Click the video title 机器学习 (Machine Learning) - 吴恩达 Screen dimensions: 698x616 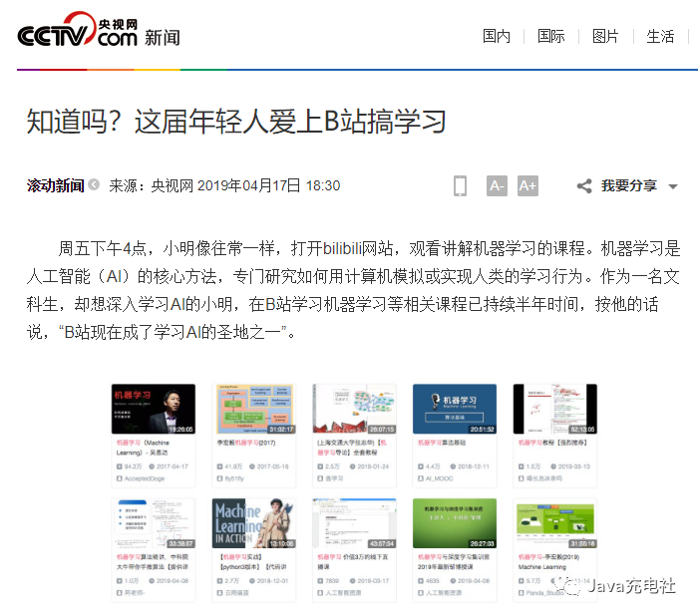tap(143, 448)
